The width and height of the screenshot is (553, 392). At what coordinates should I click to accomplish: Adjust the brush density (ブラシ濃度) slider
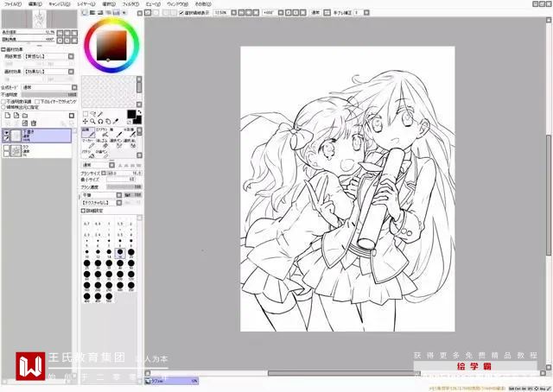click(x=124, y=187)
